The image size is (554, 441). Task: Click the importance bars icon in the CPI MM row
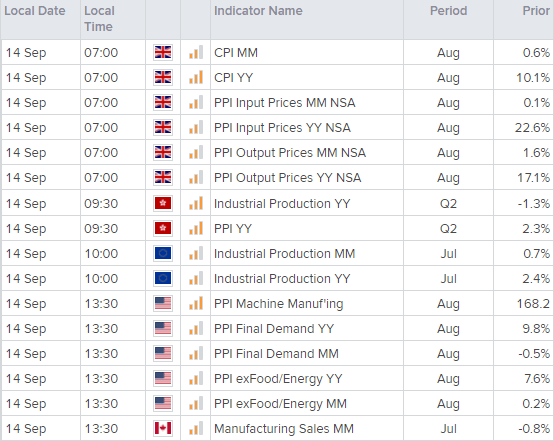tap(196, 52)
